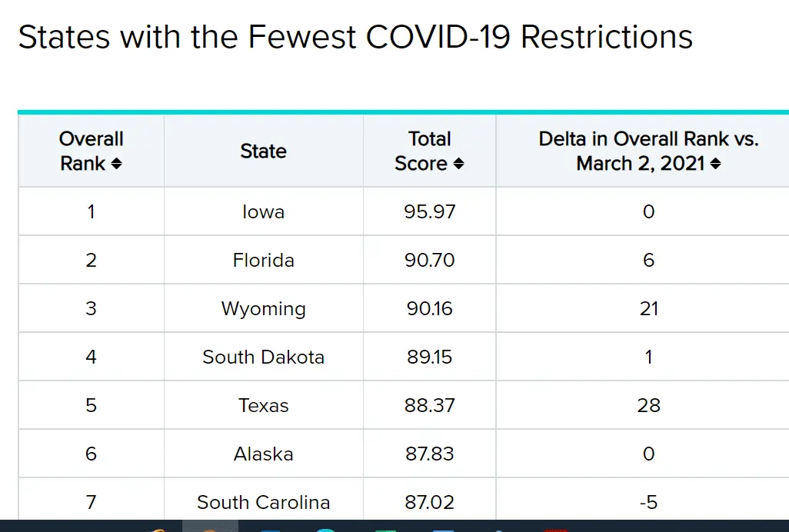Click Texas's delta value 28
The image size is (789, 532).
pos(648,405)
